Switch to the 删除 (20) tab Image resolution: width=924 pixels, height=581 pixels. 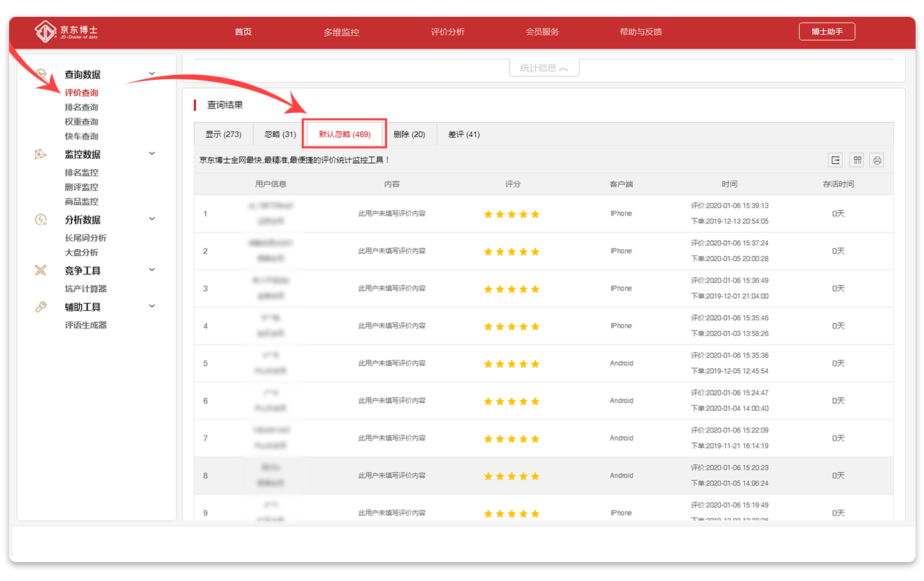tap(409, 134)
